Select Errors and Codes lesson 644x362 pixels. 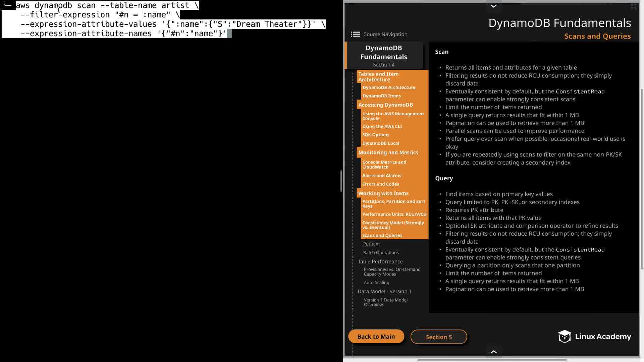click(380, 184)
